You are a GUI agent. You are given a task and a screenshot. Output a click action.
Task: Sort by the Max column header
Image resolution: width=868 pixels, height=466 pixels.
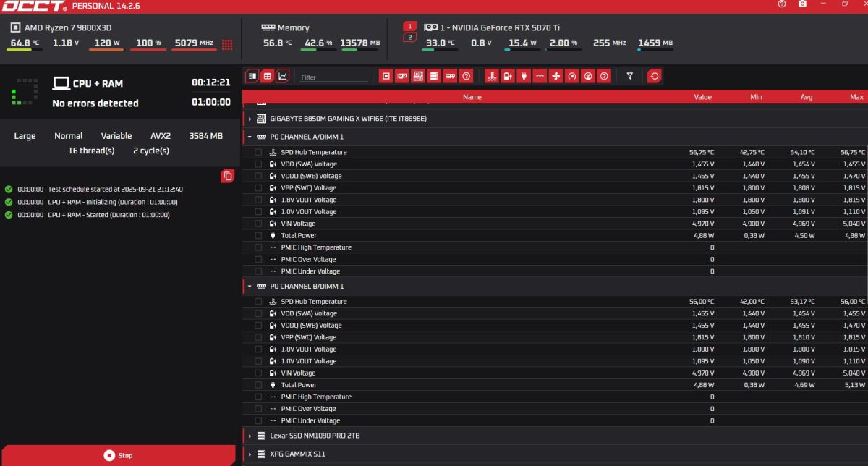[x=857, y=97]
